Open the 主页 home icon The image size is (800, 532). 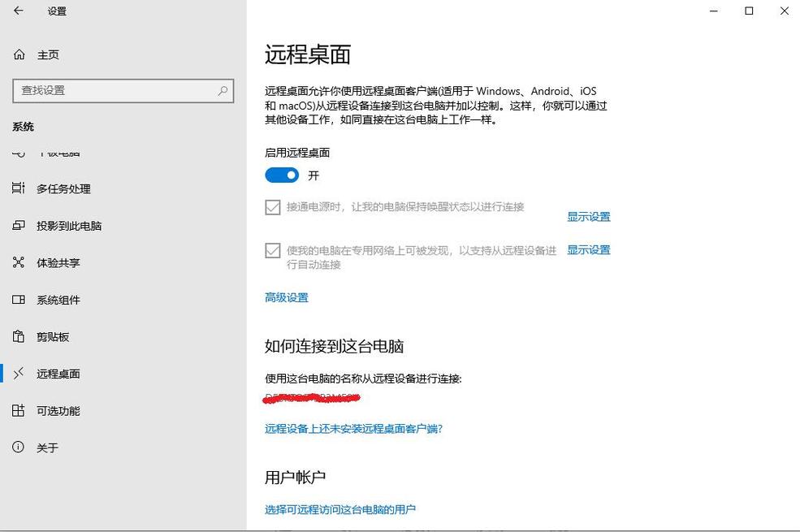coord(19,54)
